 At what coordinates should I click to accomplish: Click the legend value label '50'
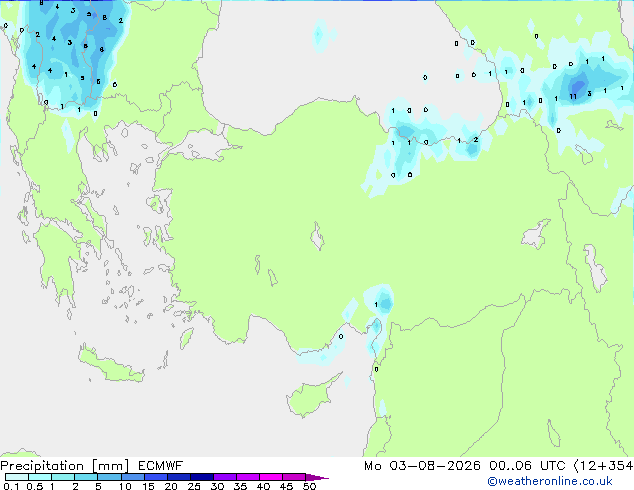[x=309, y=486]
